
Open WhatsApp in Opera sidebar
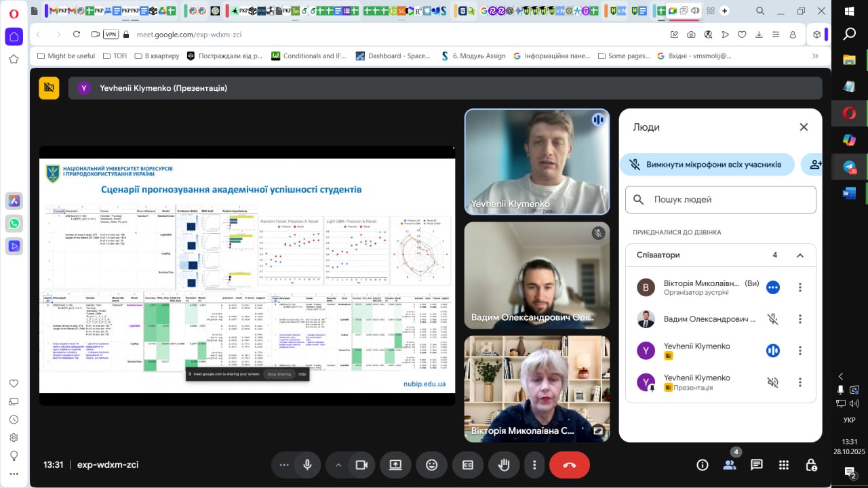(x=14, y=223)
